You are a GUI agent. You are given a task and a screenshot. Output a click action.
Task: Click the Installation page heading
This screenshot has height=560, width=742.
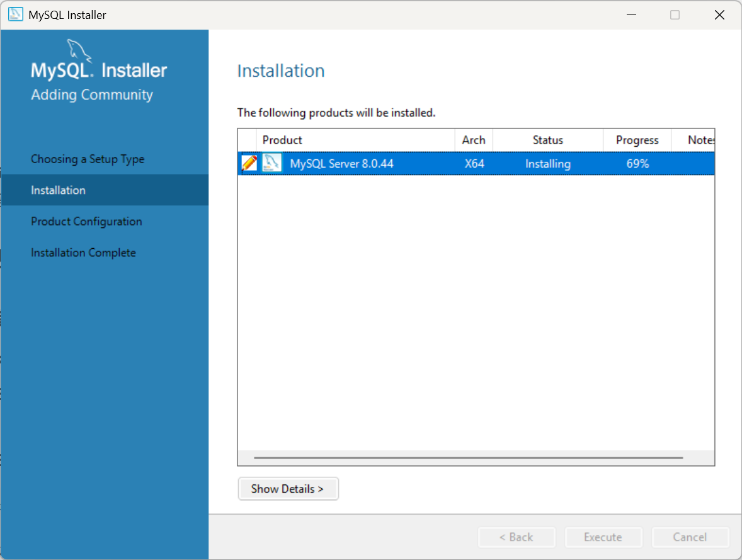281,71
